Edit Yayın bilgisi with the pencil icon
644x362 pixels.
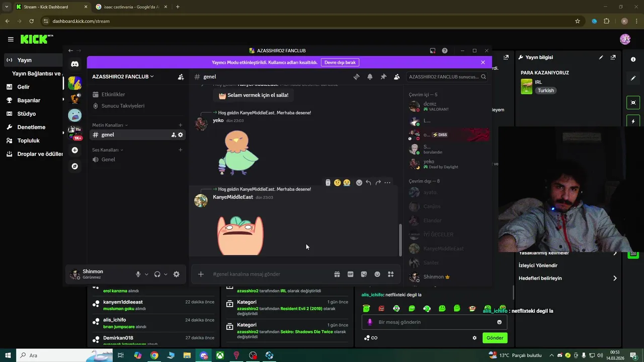click(x=601, y=58)
